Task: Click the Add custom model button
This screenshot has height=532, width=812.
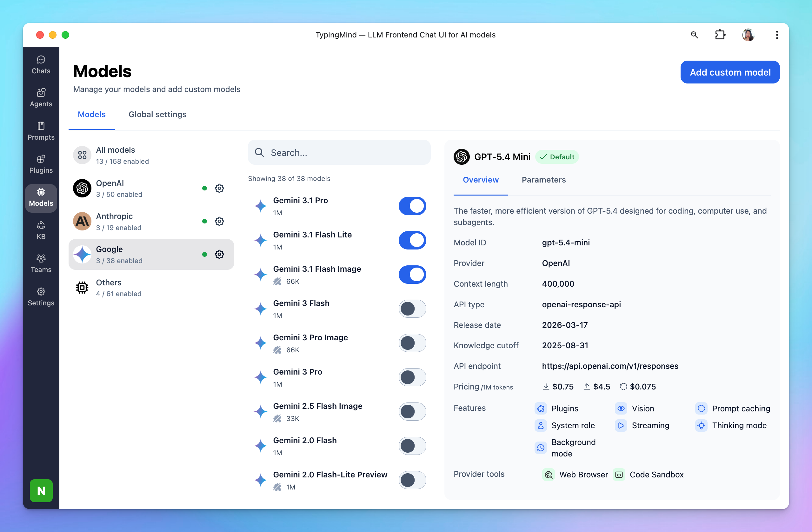Action: click(730, 72)
